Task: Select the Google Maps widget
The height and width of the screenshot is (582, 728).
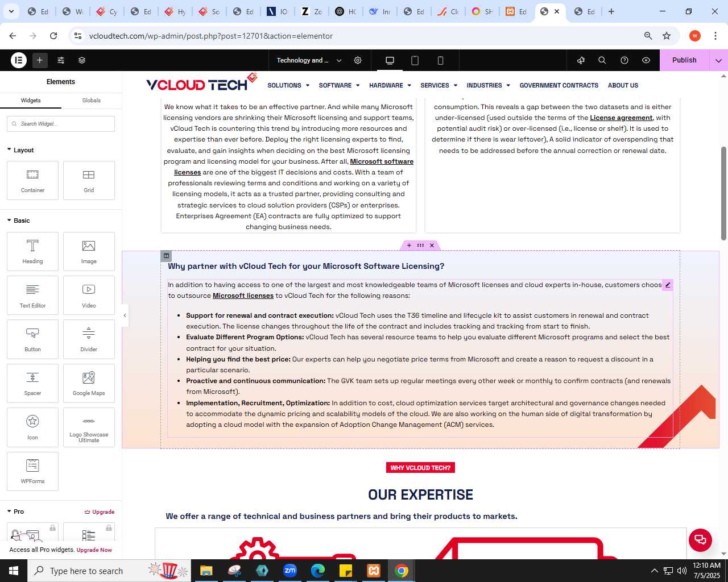Action: [x=89, y=383]
